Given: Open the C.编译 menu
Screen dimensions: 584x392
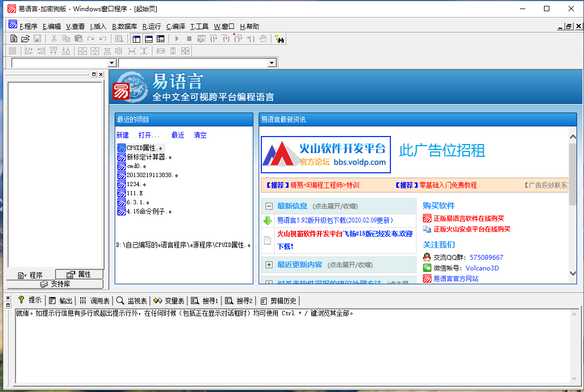Looking at the screenshot, I should 175,27.
